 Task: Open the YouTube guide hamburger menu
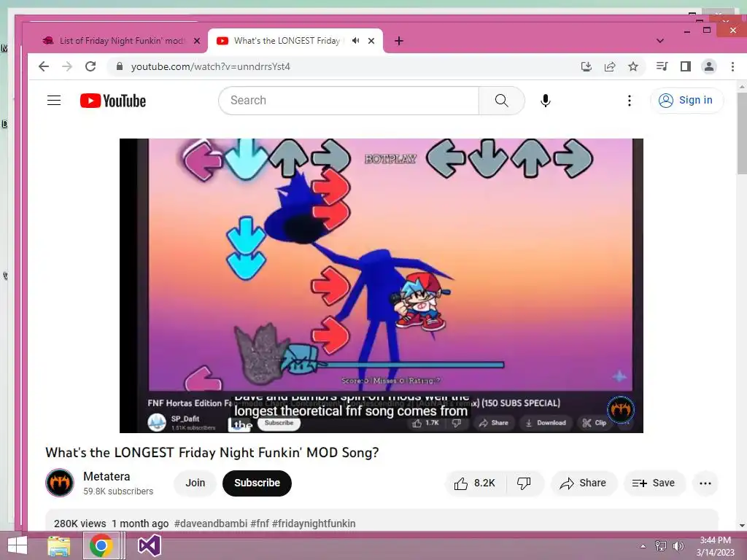point(54,101)
